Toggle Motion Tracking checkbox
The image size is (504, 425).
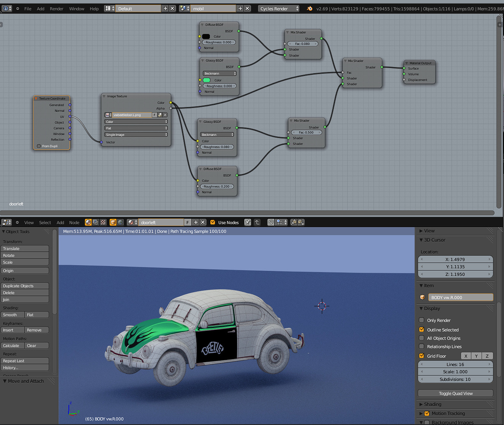tap(427, 413)
